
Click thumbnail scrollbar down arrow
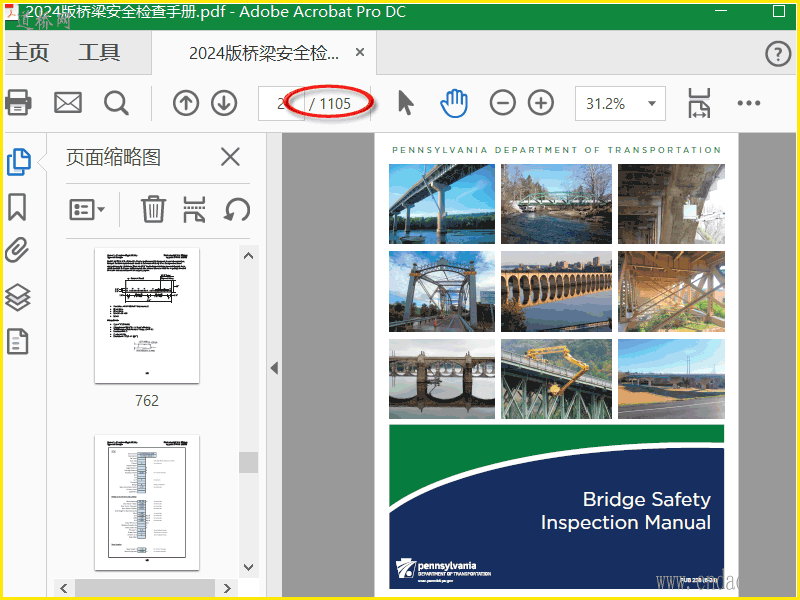pos(248,567)
